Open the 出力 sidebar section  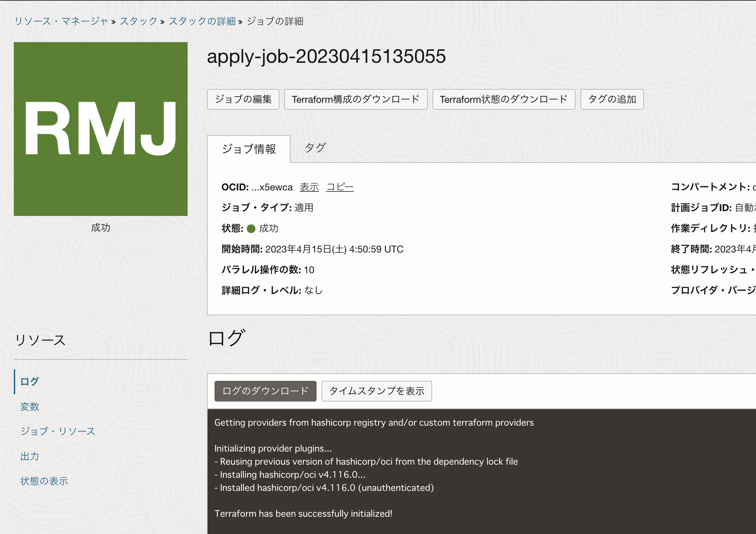(x=30, y=456)
